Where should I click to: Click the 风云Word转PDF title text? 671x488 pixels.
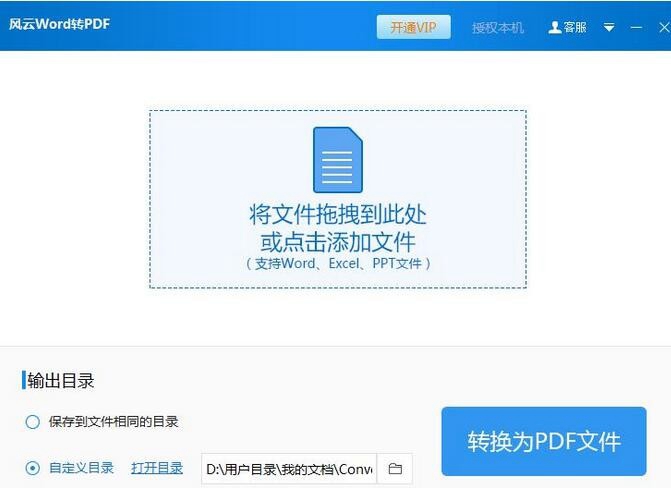point(59,24)
